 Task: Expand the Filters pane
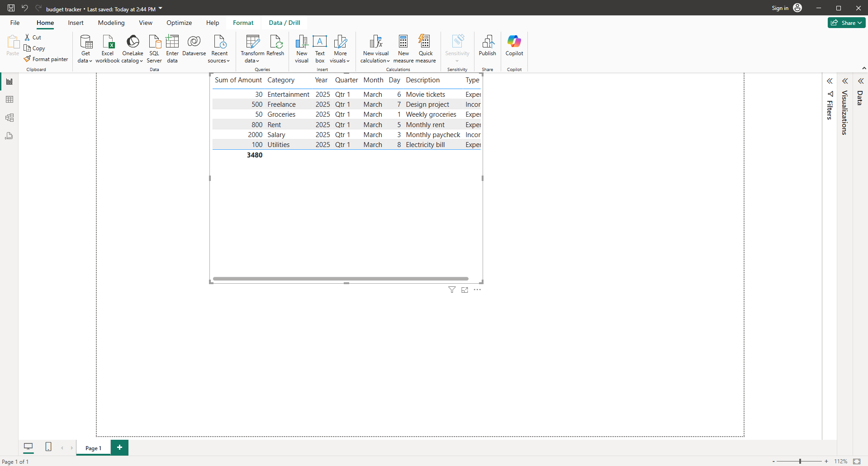tap(830, 81)
